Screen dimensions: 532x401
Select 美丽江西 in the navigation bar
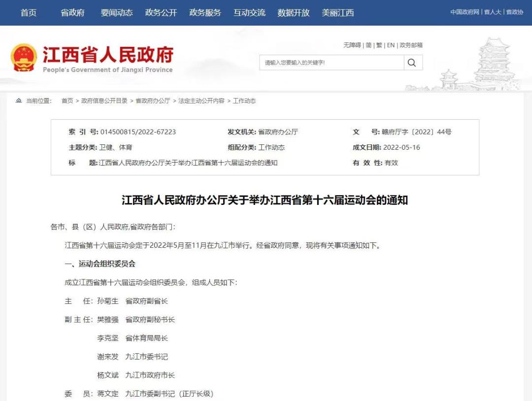tap(338, 13)
